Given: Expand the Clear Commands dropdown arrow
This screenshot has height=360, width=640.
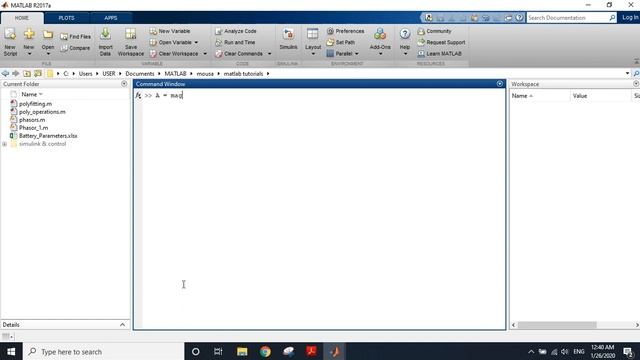Looking at the screenshot, I should coord(269,54).
